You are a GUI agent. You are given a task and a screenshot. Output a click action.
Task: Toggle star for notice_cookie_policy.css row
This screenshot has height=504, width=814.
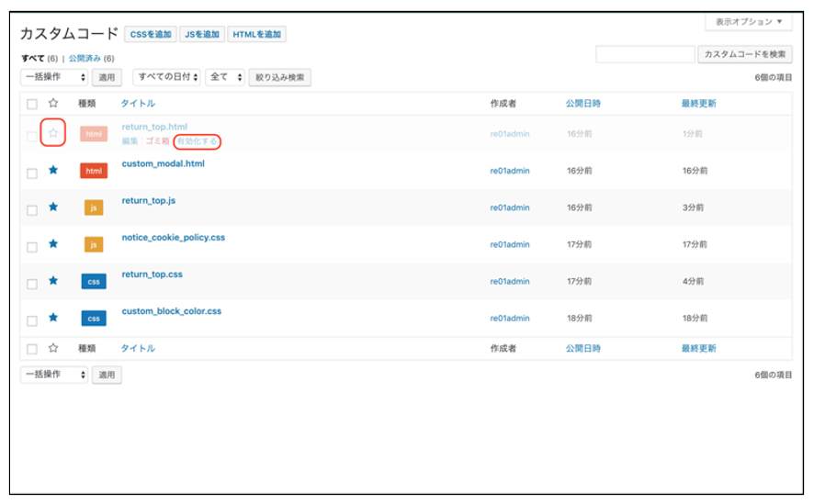[x=53, y=243]
